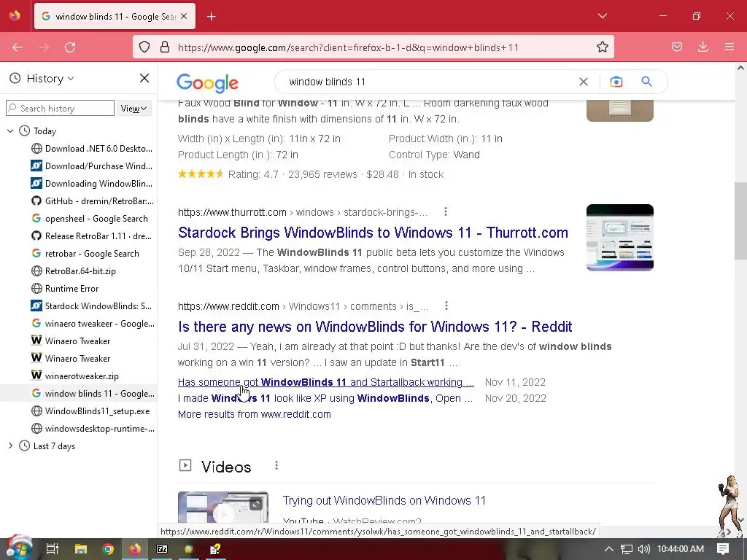The image size is (747, 560).
Task: Open 'Stardock WindowBlinds: S...' history entry
Action: point(92,306)
